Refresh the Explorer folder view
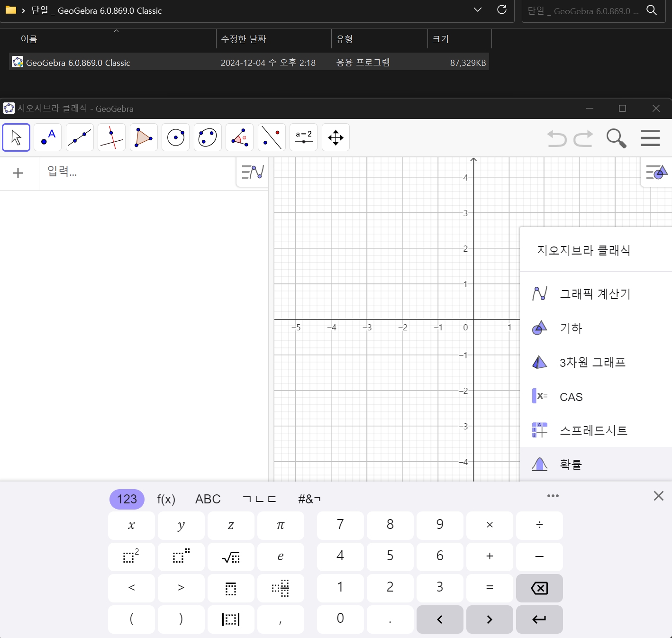 click(502, 10)
